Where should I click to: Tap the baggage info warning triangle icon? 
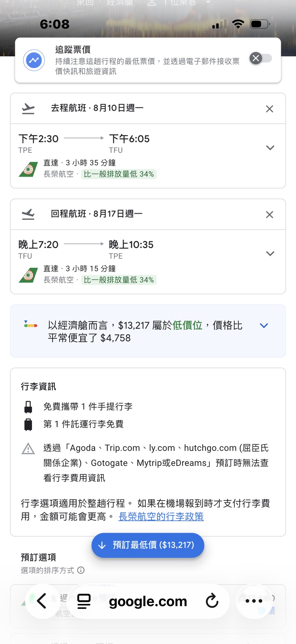click(x=28, y=449)
